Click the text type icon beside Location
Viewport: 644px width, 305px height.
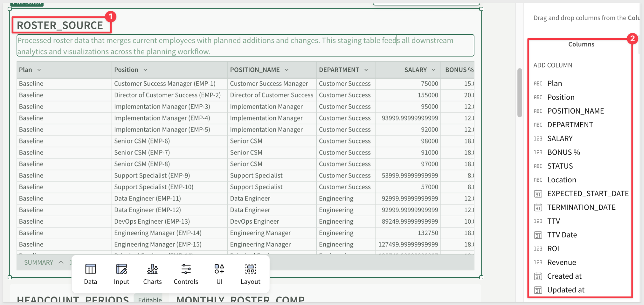(x=538, y=180)
